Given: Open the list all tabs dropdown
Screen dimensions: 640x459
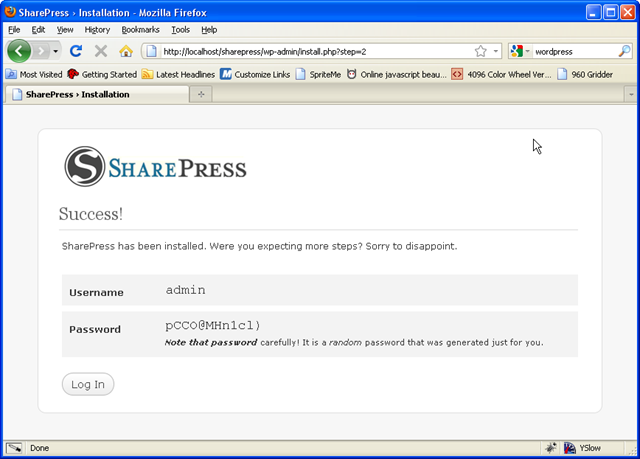Looking at the screenshot, I should pyautogui.click(x=631, y=95).
